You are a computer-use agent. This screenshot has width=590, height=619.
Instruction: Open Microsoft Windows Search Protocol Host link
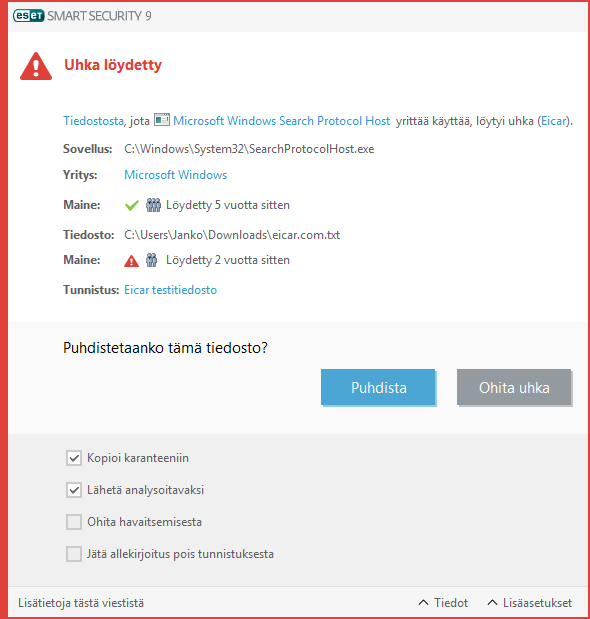point(281,121)
